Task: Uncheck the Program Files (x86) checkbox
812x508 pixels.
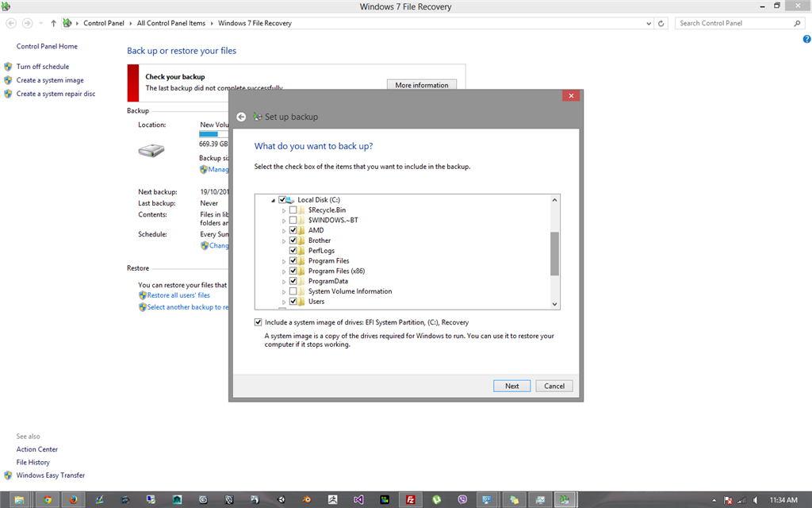Action: pos(293,271)
